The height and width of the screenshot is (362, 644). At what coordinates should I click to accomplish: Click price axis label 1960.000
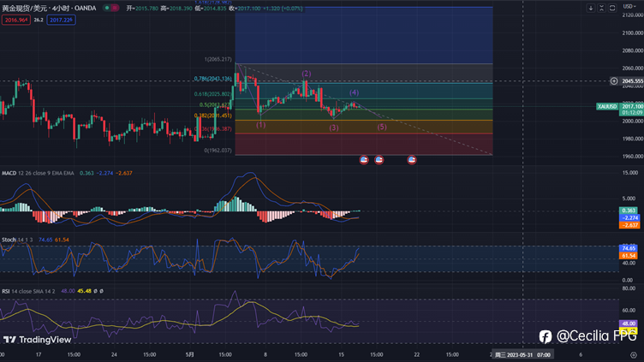coord(633,157)
